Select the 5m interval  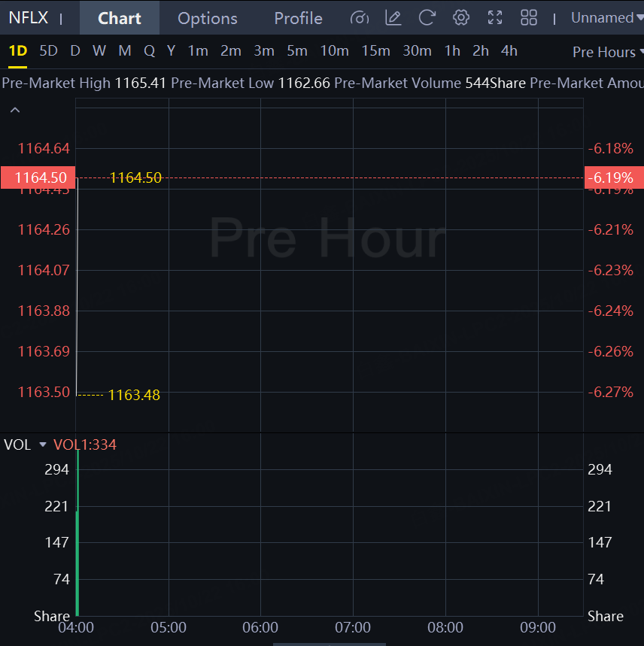click(297, 51)
